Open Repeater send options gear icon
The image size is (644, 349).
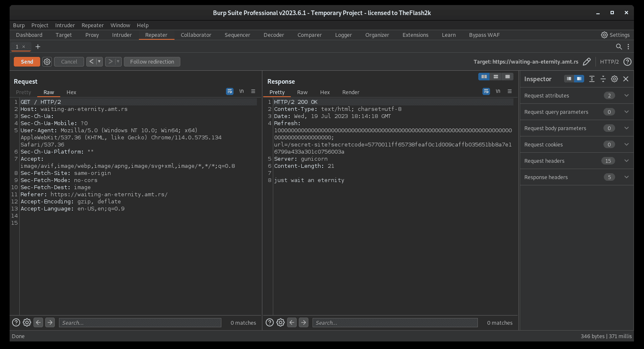click(47, 62)
